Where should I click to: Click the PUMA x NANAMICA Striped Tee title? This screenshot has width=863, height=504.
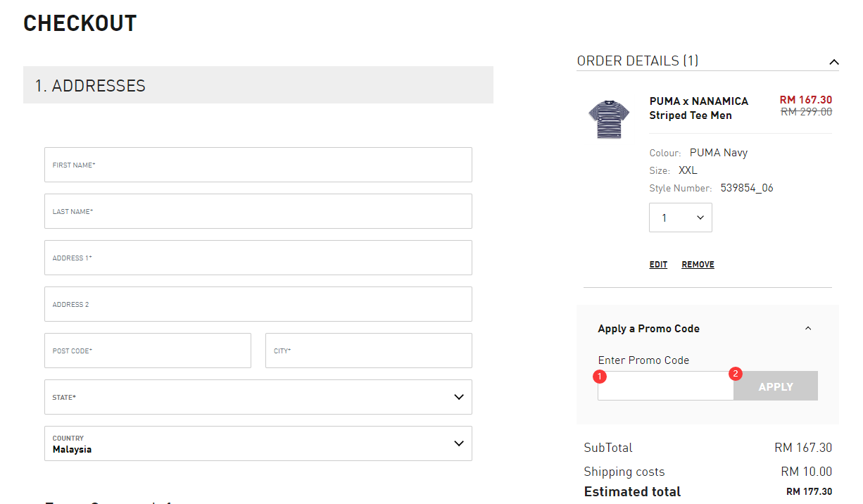point(699,108)
